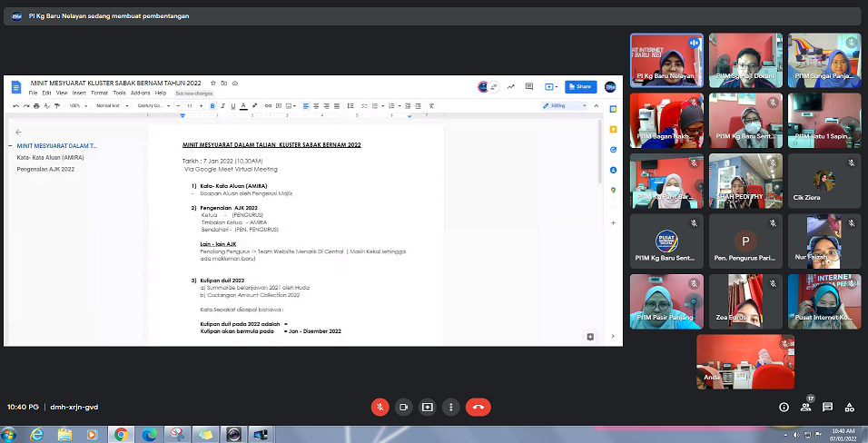Image resolution: width=868 pixels, height=443 pixels.
Task: Open Meet more options menu
Action: [450, 407]
